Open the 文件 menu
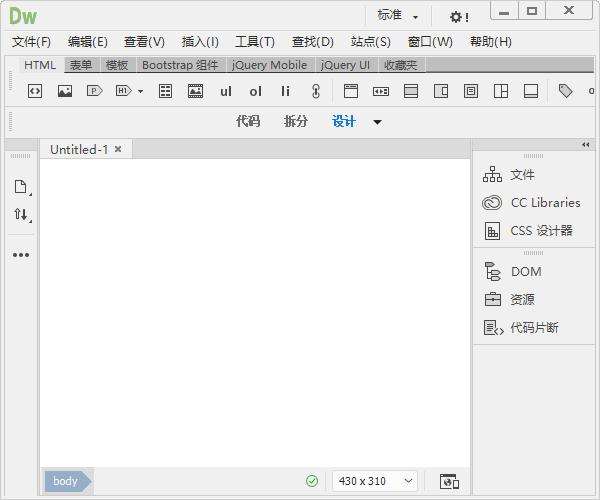The height and width of the screenshot is (500, 600). pyautogui.click(x=31, y=41)
